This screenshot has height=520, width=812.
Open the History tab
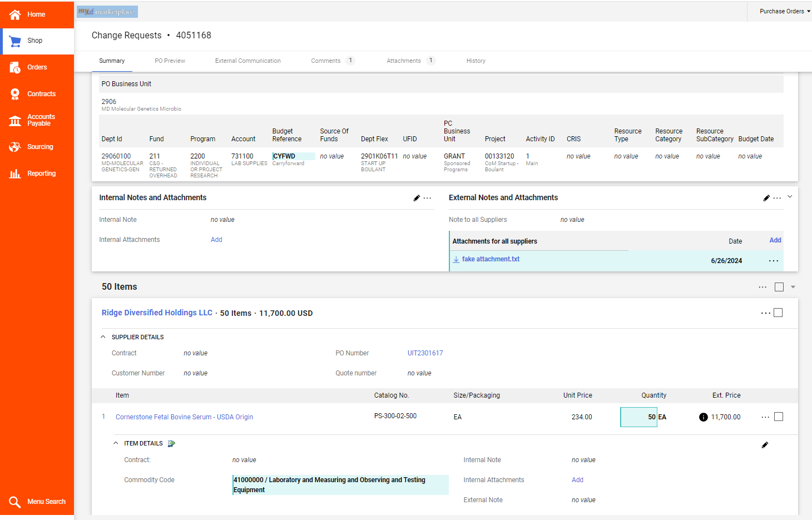(476, 61)
